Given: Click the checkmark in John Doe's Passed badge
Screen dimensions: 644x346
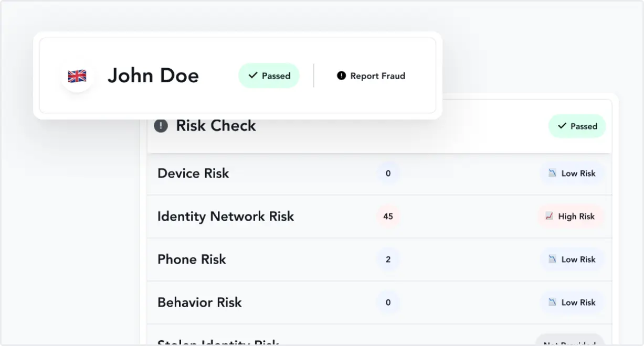Looking at the screenshot, I should coord(253,76).
